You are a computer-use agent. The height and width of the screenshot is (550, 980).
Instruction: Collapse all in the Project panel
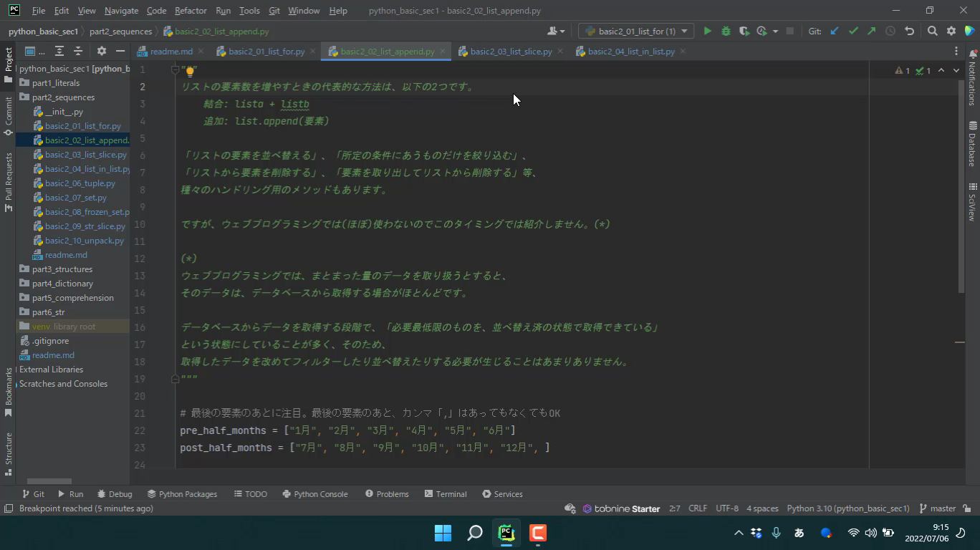coord(78,52)
